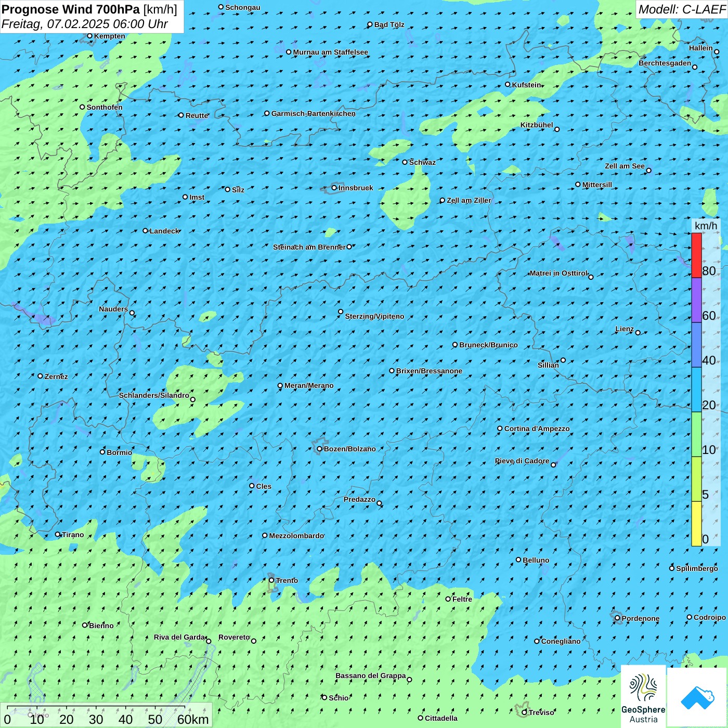Select the Meran/Merano label
Image resolution: width=728 pixels, height=728 pixels.
point(309,385)
